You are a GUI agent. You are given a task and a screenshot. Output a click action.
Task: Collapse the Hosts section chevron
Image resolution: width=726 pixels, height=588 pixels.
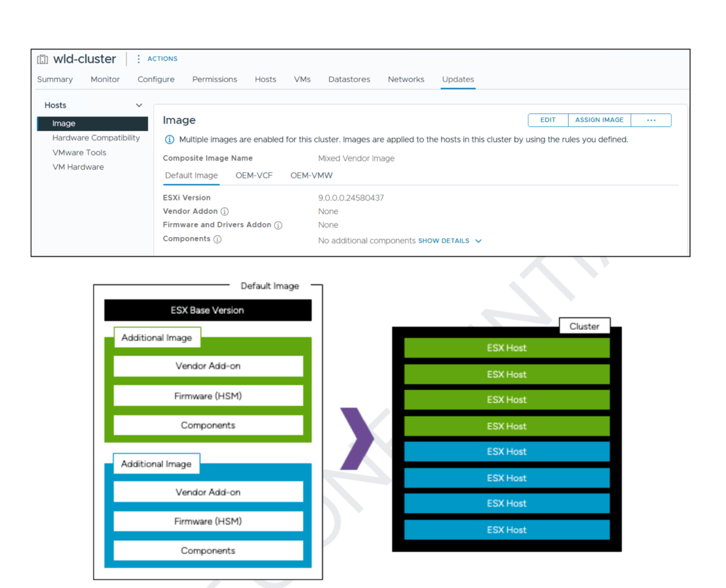pos(139,105)
